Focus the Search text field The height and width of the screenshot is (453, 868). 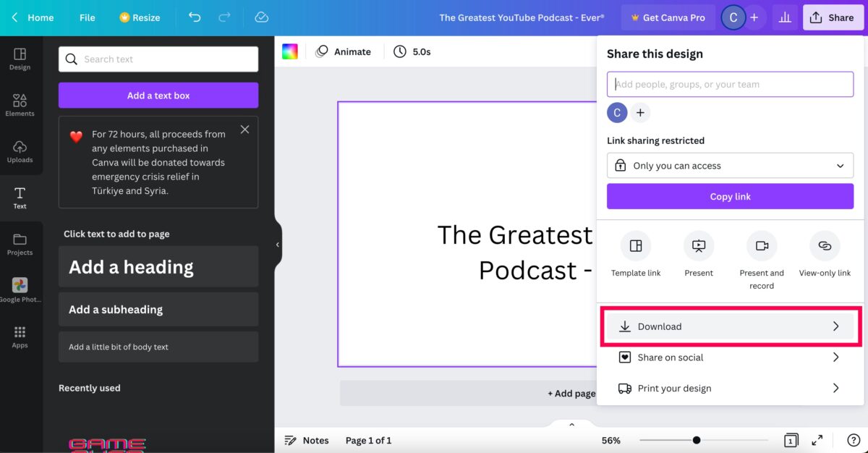pyautogui.click(x=158, y=59)
